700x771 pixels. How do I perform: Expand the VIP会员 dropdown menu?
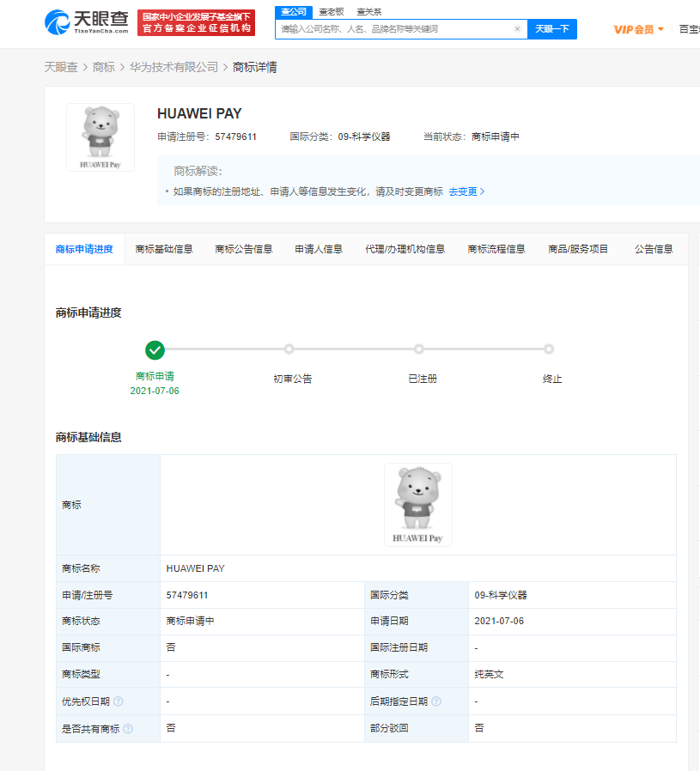[636, 28]
